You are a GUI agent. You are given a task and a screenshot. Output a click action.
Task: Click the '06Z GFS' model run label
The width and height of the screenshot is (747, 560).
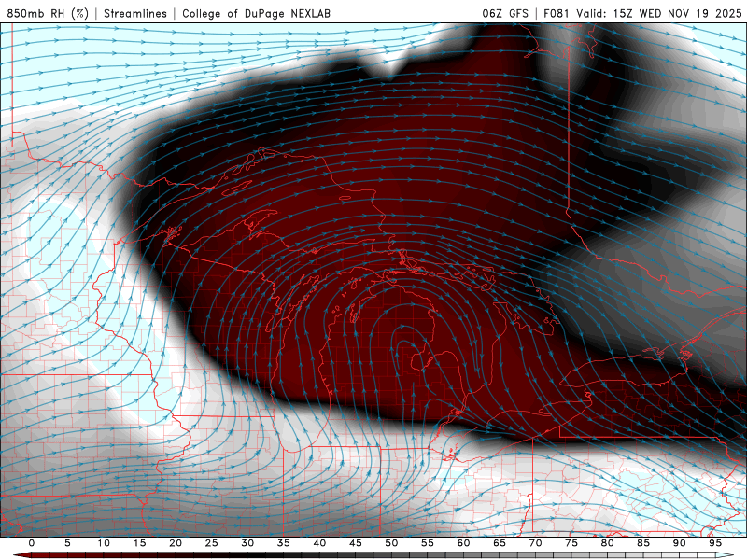click(505, 13)
